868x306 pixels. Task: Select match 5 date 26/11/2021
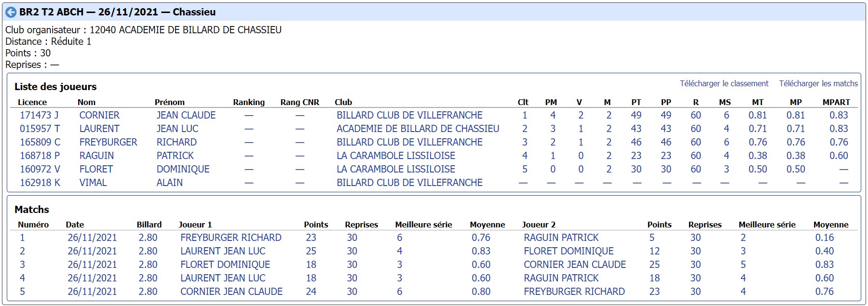[x=92, y=292]
